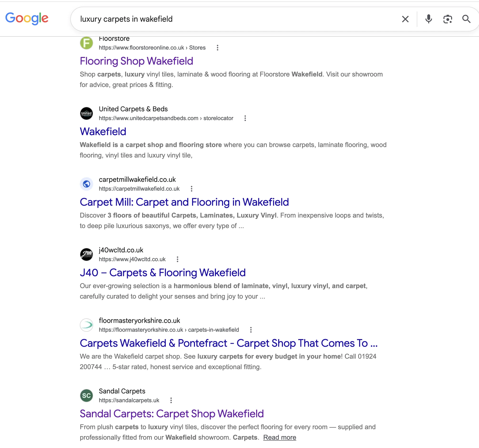Click the Google logo
The image size is (479, 448).
[27, 19]
